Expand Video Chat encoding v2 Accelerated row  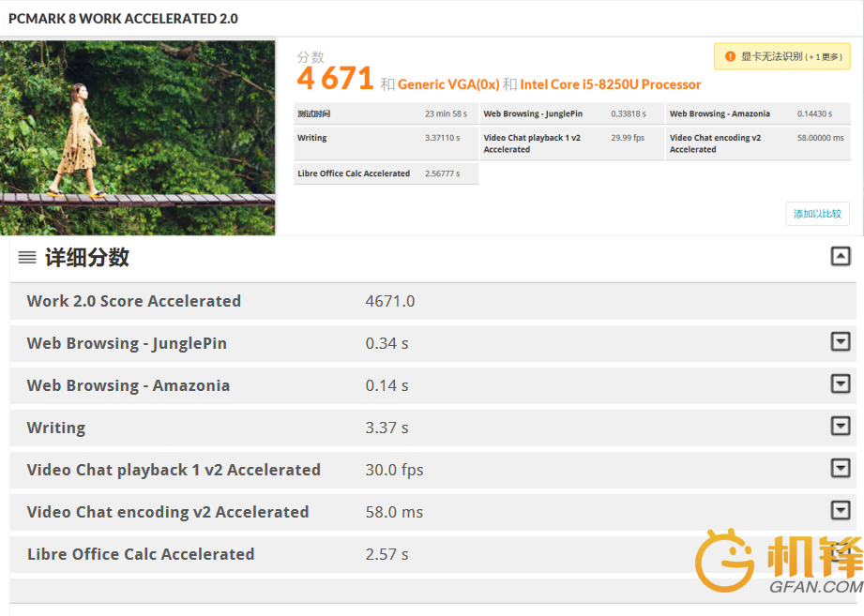click(841, 511)
